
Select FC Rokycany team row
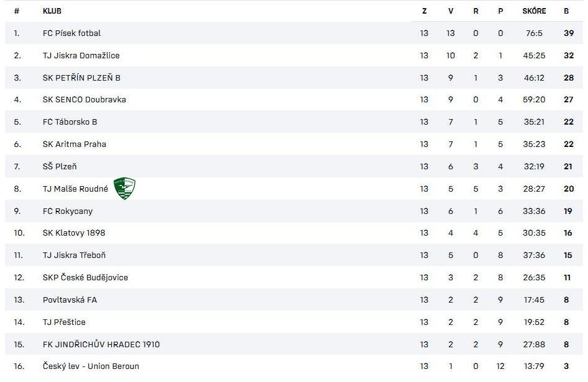pos(67,211)
